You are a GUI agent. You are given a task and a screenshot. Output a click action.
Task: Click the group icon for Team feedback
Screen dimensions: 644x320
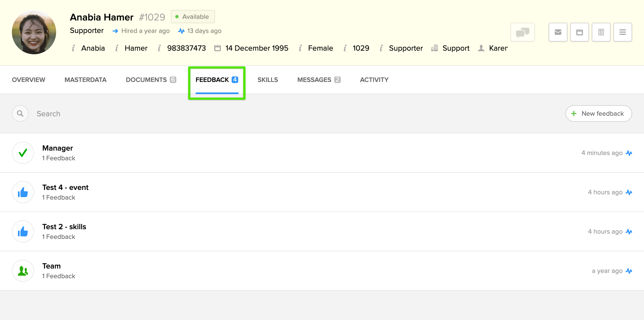[x=23, y=271]
